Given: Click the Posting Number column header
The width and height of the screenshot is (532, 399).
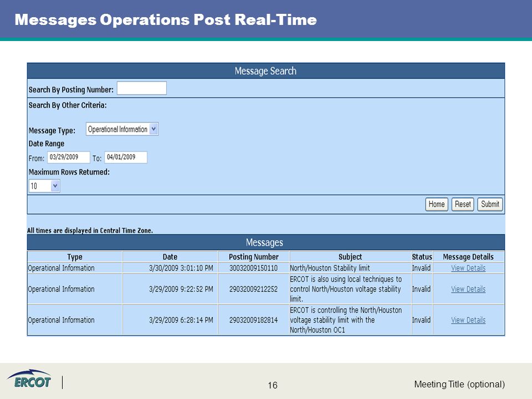Looking at the screenshot, I should click(x=253, y=257).
